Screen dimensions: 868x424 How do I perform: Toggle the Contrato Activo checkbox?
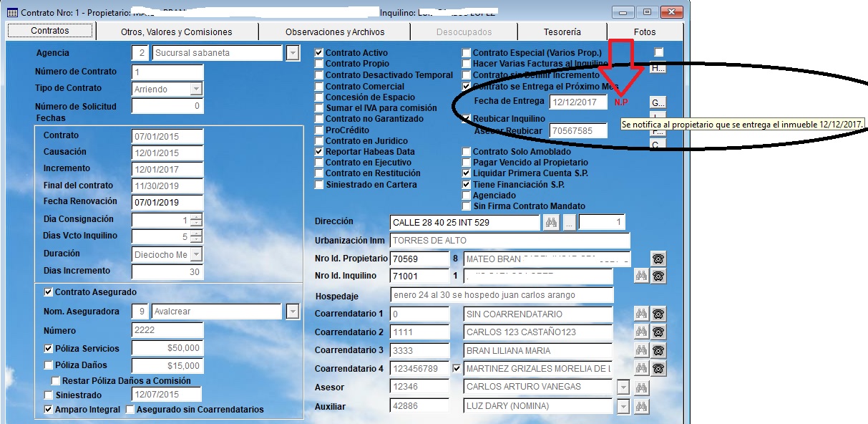coord(320,53)
